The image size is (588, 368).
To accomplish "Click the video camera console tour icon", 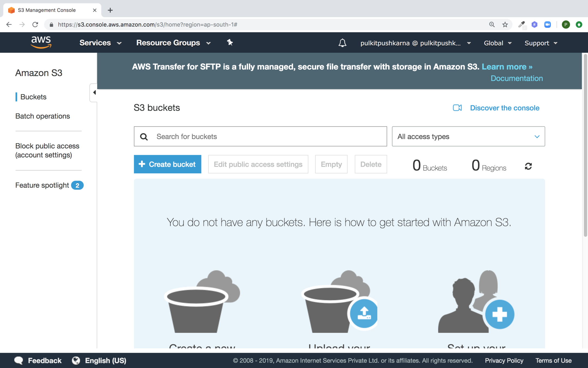I will tap(457, 108).
